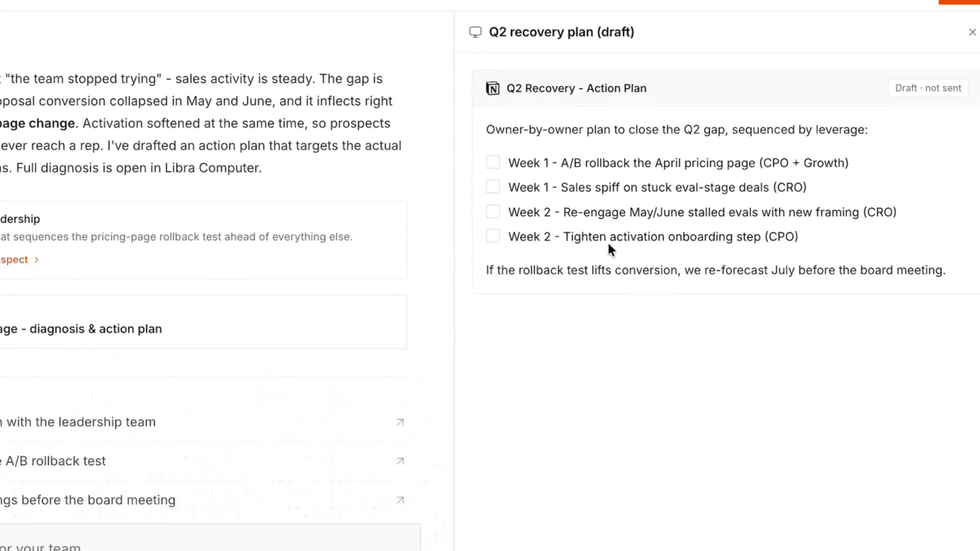Click the monitor icon beside Q2 recovery plan
980x551 pixels.
pyautogui.click(x=475, y=32)
